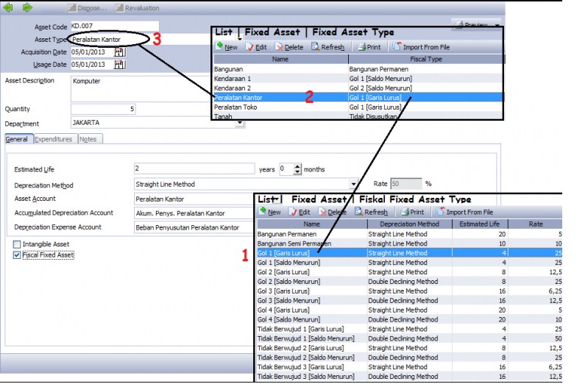Click the green forward arrow icon

click(x=28, y=7)
